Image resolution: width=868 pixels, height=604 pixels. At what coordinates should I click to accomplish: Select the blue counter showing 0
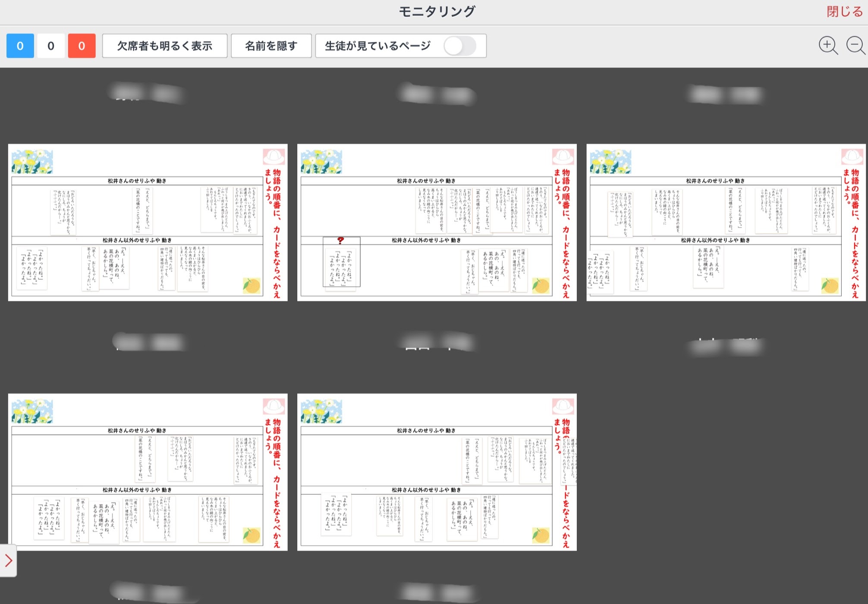tap(20, 46)
